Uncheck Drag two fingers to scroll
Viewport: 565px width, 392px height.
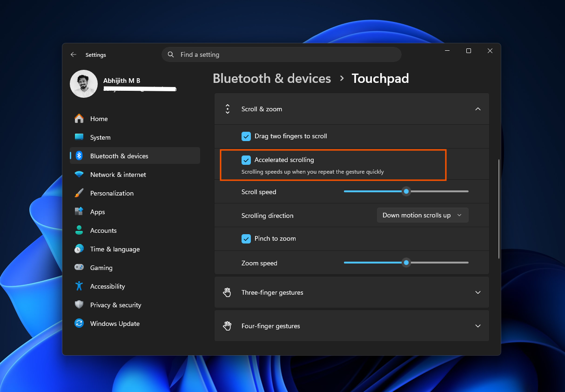coord(246,136)
